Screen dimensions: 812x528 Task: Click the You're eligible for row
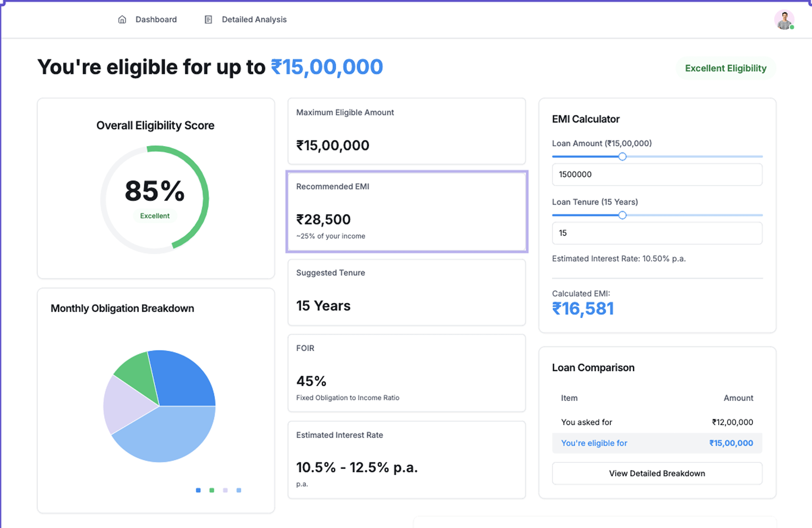657,443
